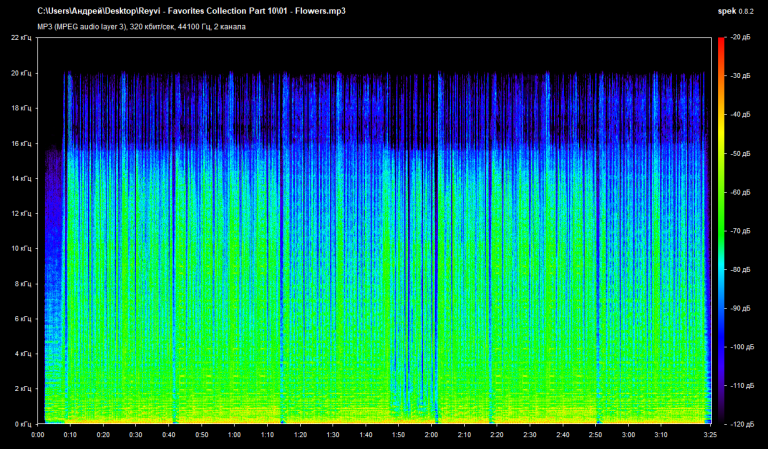Click the 1:30 time axis label

pos(333,435)
